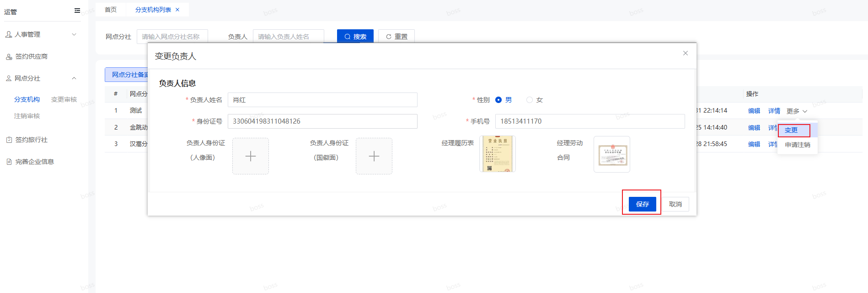This screenshot has width=868, height=293.
Task: Open the 更多 dropdown in row one
Action: tap(797, 111)
